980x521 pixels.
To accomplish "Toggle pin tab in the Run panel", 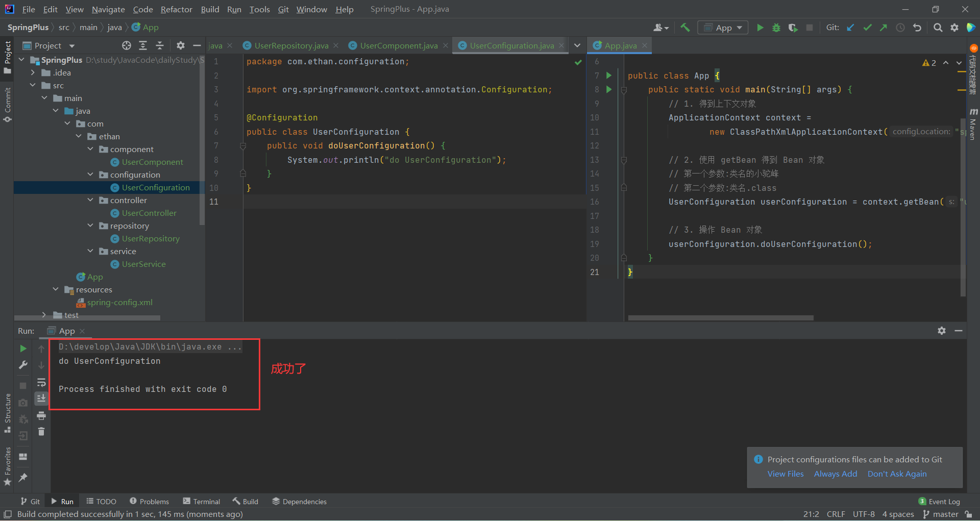I will (23, 478).
